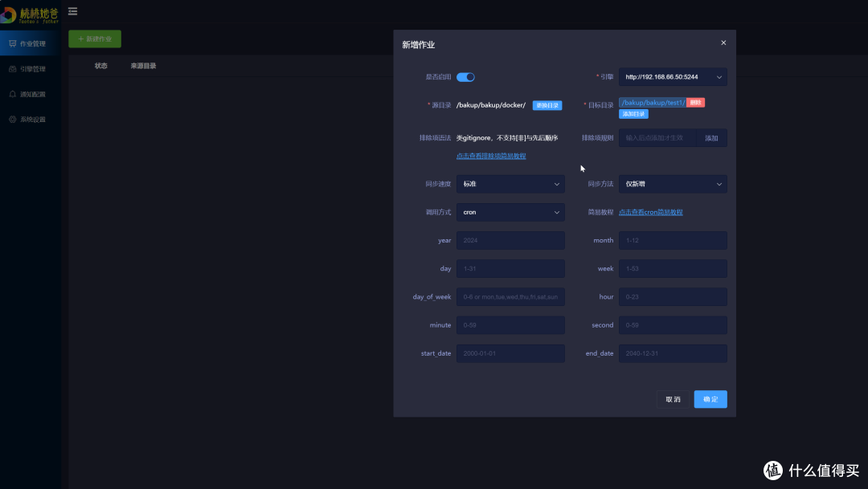Open 系统设置 menu item
The width and height of the screenshot is (868, 489).
point(31,120)
